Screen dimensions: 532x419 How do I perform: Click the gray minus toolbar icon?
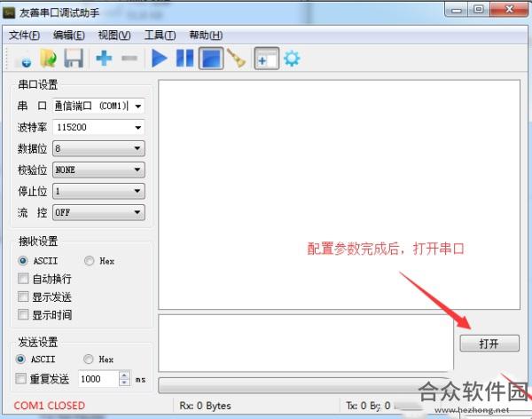(129, 58)
